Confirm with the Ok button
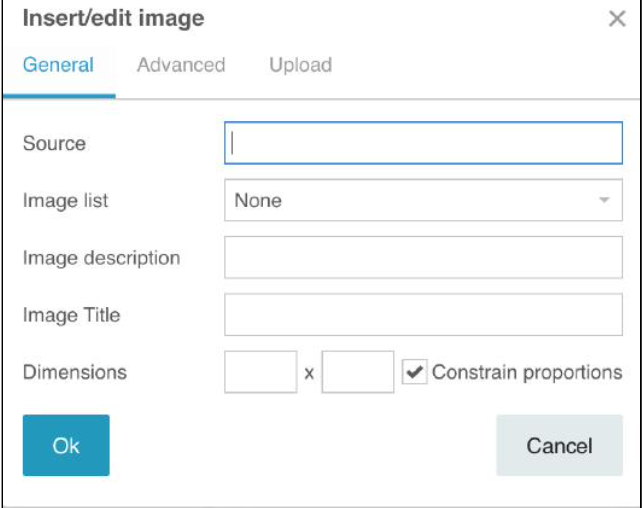 click(66, 445)
